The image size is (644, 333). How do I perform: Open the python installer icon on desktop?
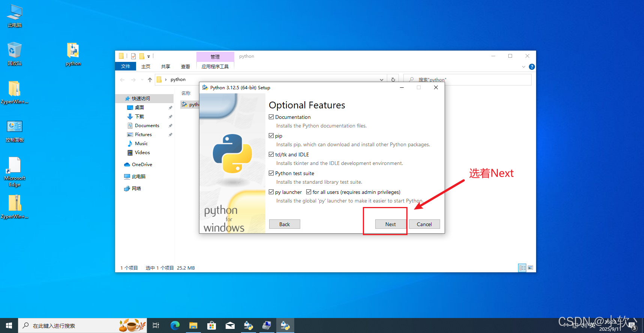(x=73, y=54)
